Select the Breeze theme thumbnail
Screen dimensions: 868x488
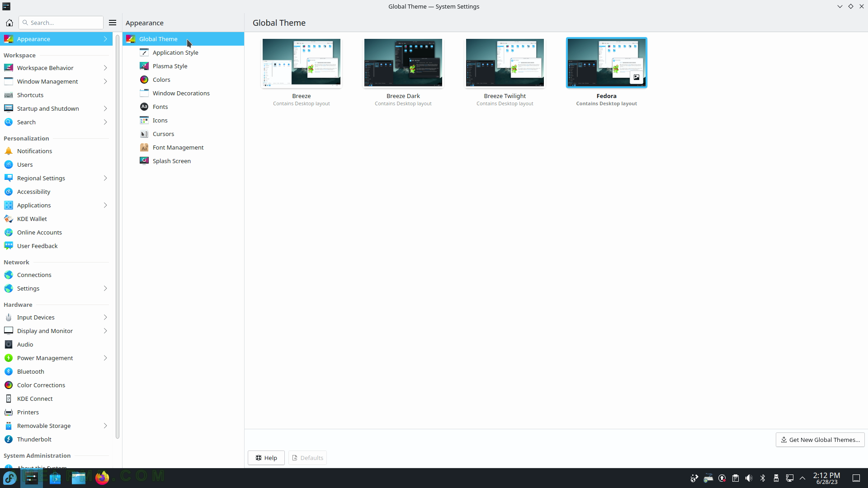coord(302,62)
